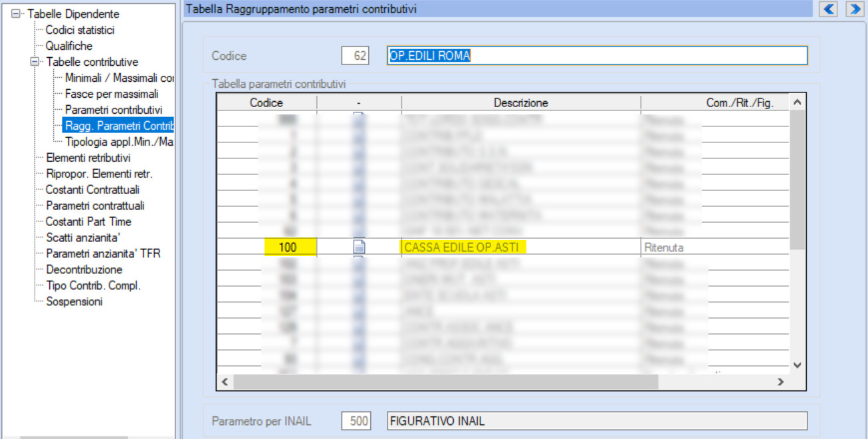Click the table's horizontal scrollbar thumb
The width and height of the screenshot is (868, 439).
(445, 382)
